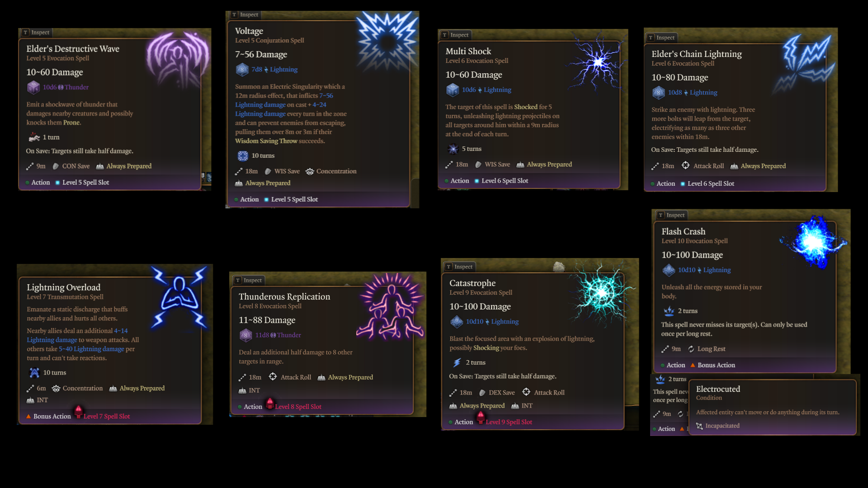Open the Inspect tab above Flash Crash
Viewport: 868px width, 488px height.
[671, 216]
